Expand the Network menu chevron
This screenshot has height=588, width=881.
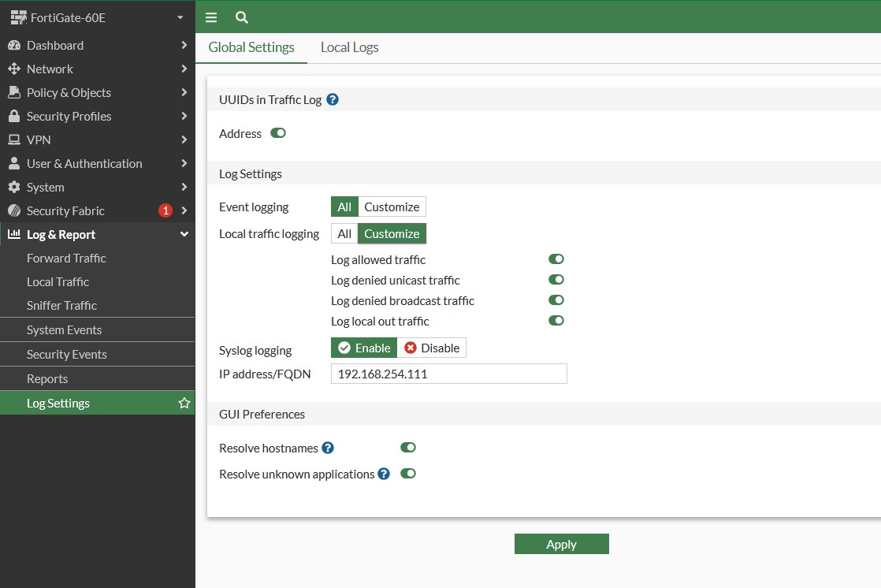tap(184, 69)
